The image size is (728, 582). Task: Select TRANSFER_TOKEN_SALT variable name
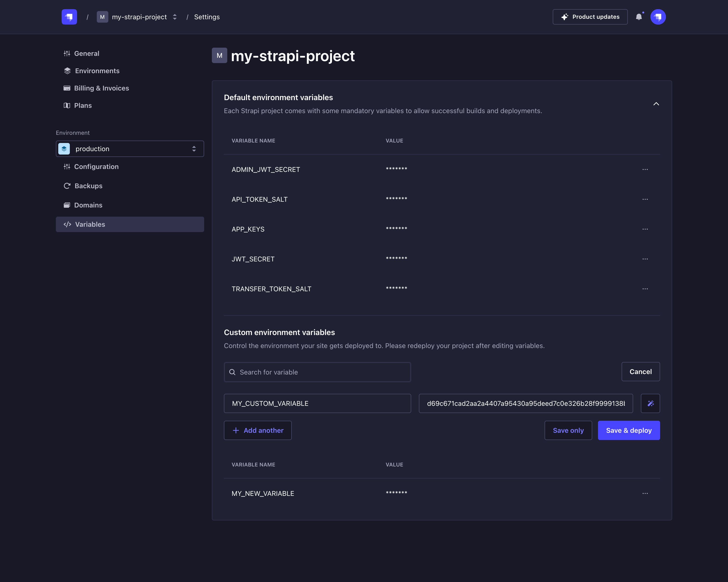[272, 289]
